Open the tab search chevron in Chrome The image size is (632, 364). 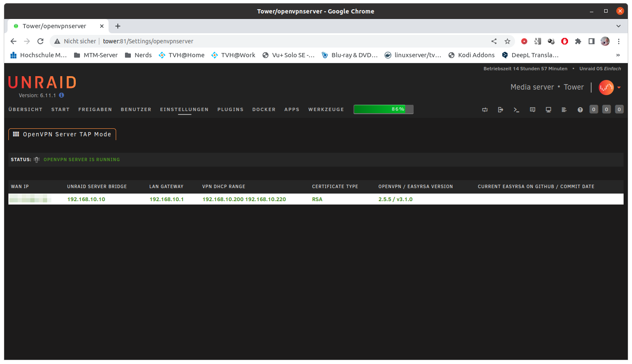[619, 26]
